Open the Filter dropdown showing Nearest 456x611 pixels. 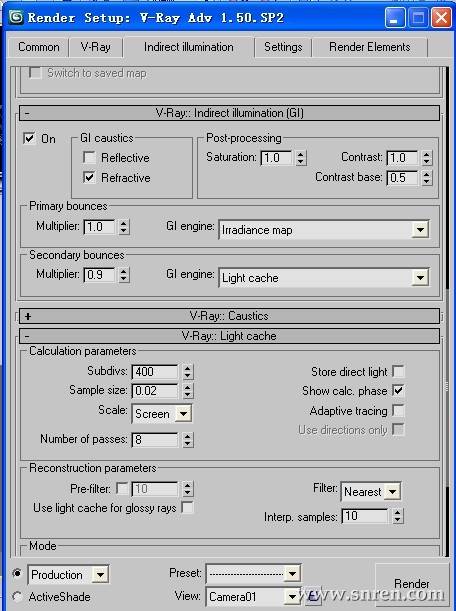(x=371, y=491)
